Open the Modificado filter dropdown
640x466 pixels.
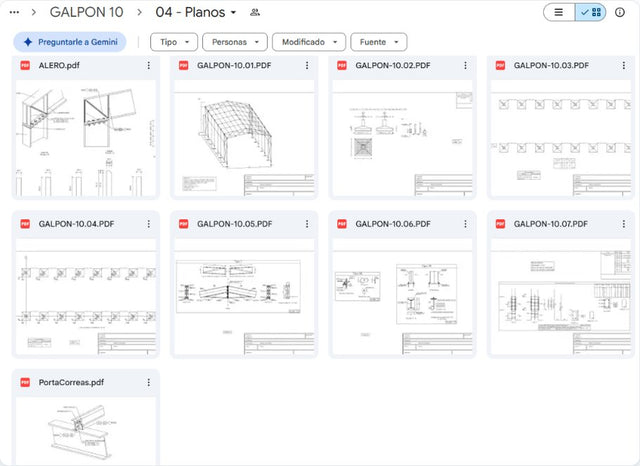point(309,42)
